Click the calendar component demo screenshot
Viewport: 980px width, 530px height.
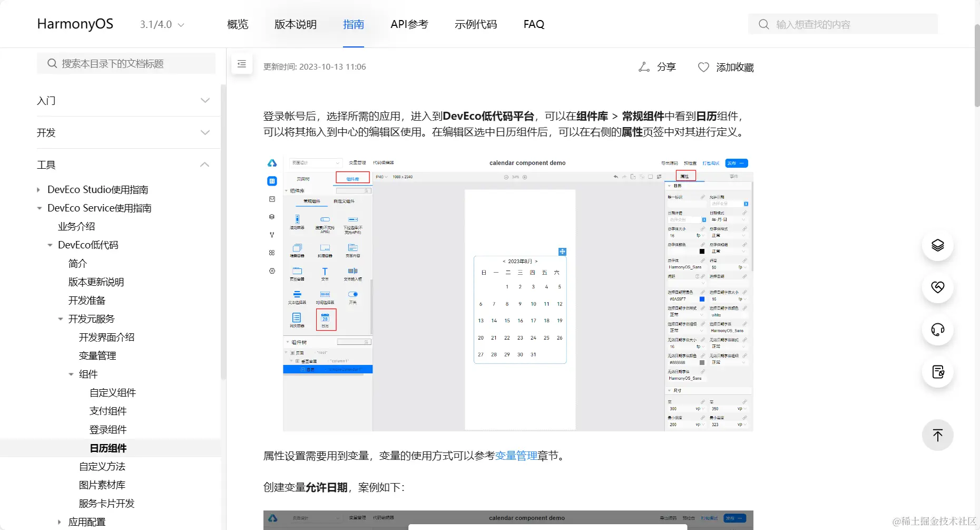pyautogui.click(x=508, y=294)
